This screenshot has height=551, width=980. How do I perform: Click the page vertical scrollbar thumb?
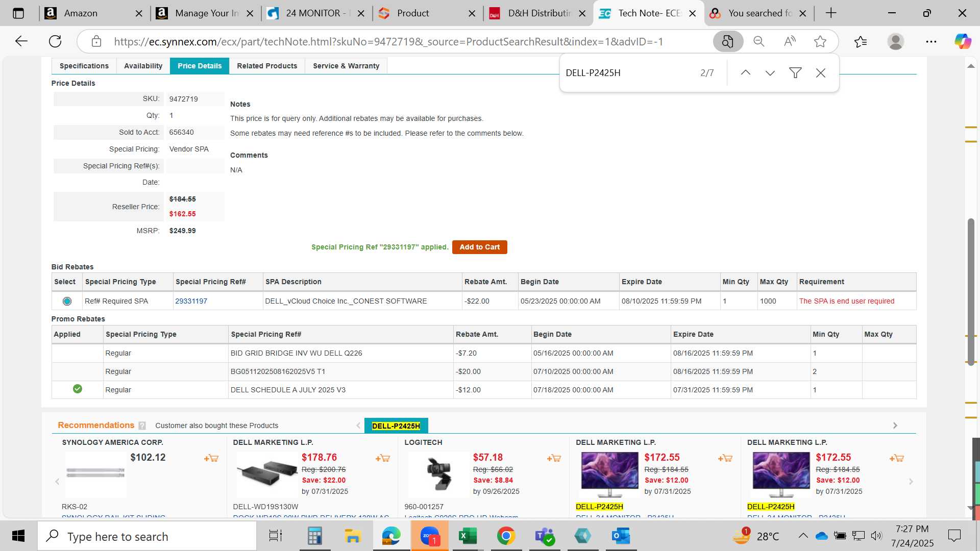[x=971, y=291]
